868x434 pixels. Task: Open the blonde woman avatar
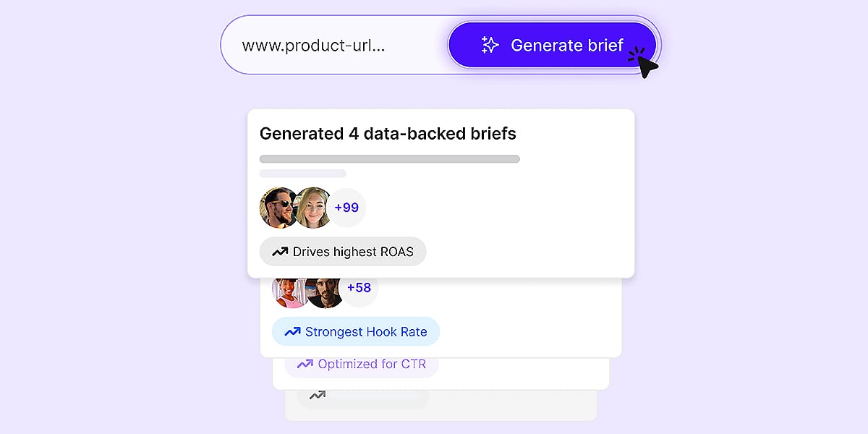coord(313,208)
